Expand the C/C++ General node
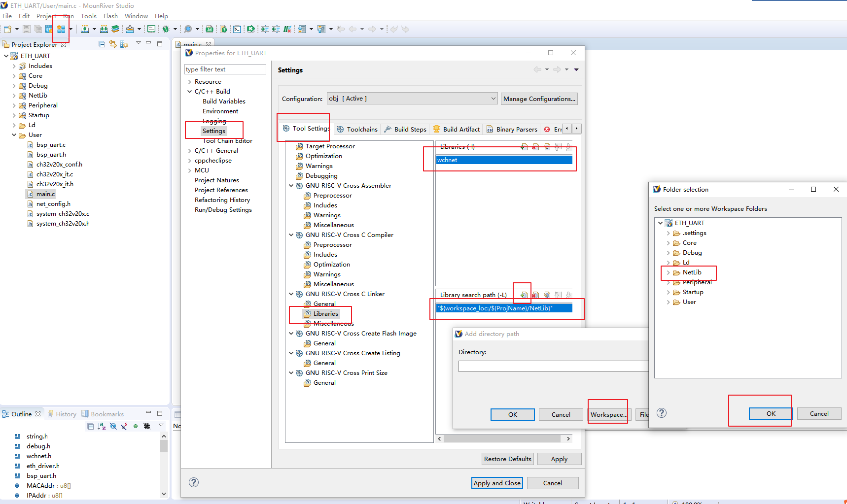Image resolution: width=847 pixels, height=504 pixels. (x=189, y=151)
